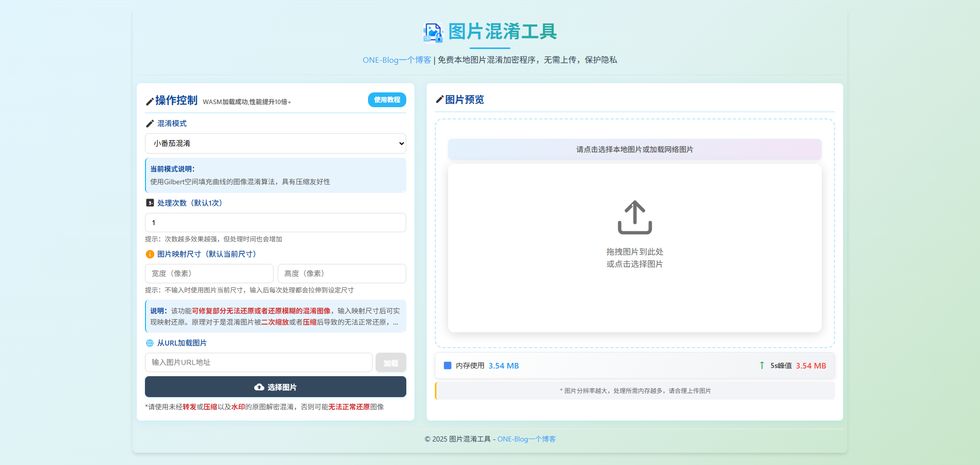Click the 处理次数 value field showing 1

pyautogui.click(x=275, y=223)
